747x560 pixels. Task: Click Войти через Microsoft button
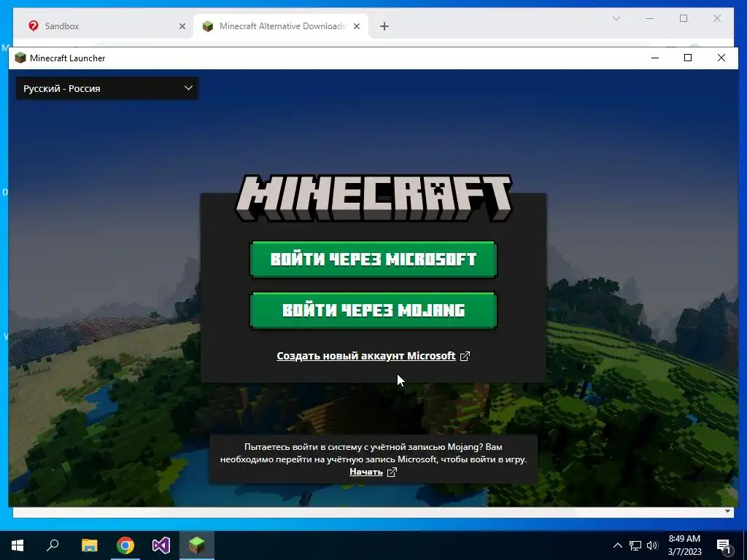click(373, 259)
